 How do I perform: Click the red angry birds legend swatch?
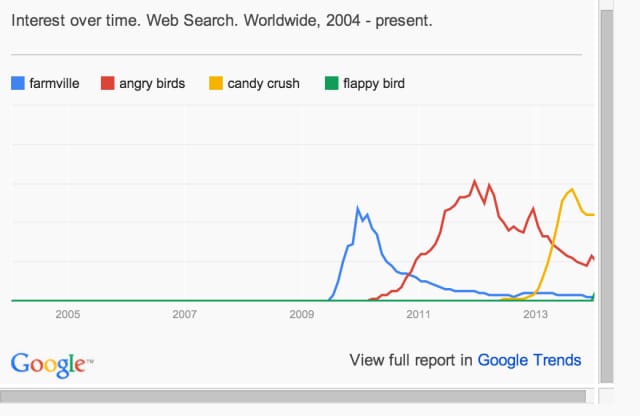[106, 84]
